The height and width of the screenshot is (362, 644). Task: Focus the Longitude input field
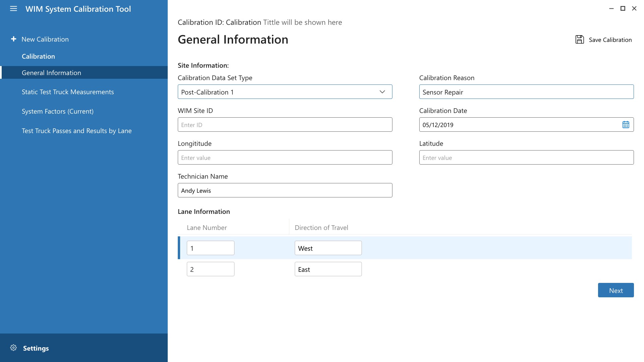(285, 158)
